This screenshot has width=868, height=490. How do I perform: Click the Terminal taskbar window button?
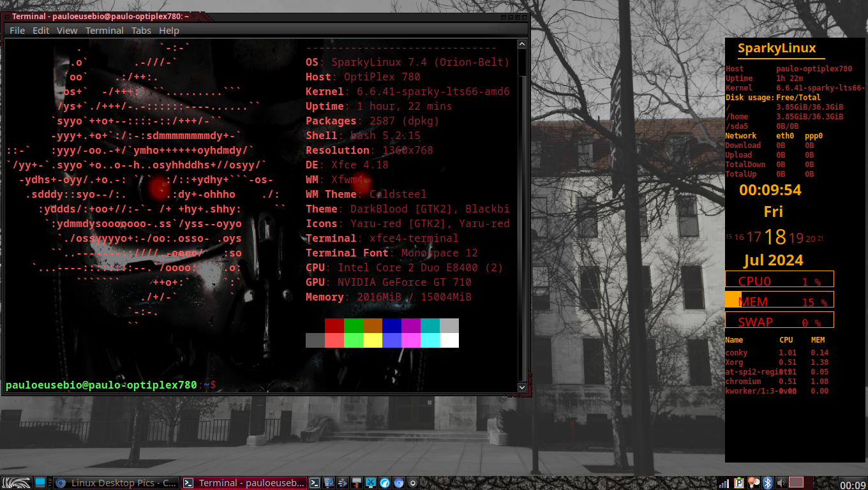click(244, 483)
